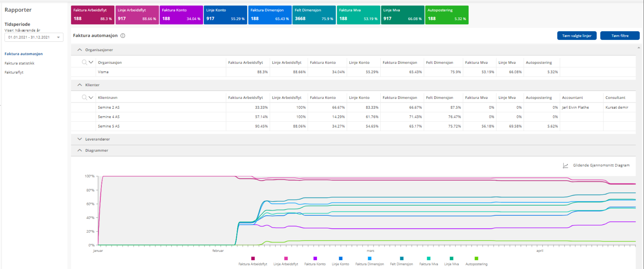Toggle Faktura Arbeidsflyt series in chart legend

(253, 258)
